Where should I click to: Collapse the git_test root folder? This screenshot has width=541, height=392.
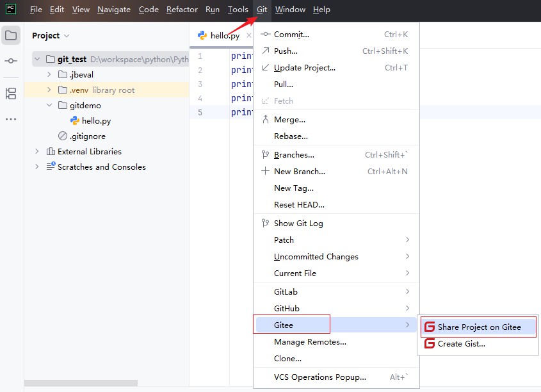click(37, 59)
